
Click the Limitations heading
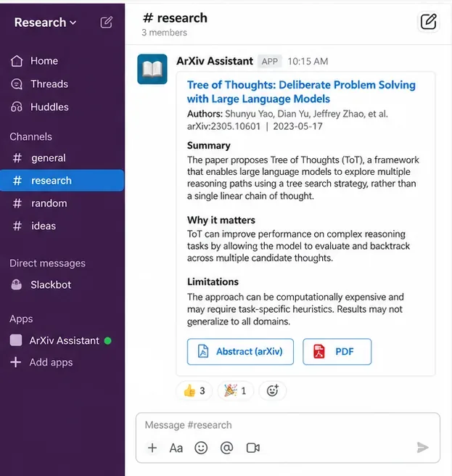(213, 282)
